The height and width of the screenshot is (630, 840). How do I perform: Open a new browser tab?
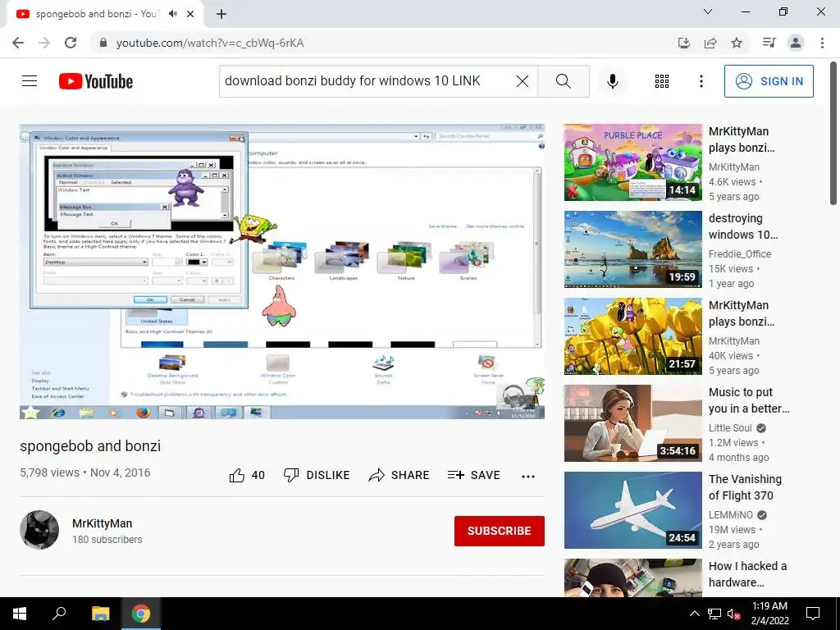pyautogui.click(x=221, y=14)
